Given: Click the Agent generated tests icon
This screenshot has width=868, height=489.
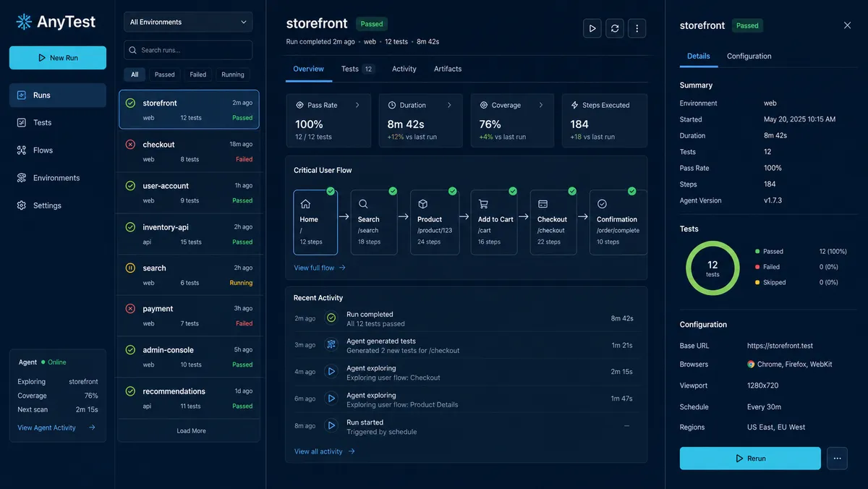Looking at the screenshot, I should [331, 344].
